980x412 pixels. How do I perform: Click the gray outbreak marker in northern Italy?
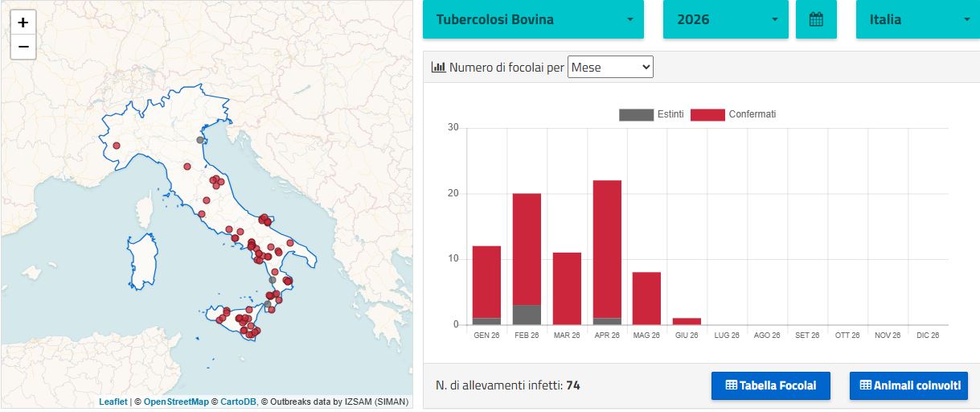point(200,139)
